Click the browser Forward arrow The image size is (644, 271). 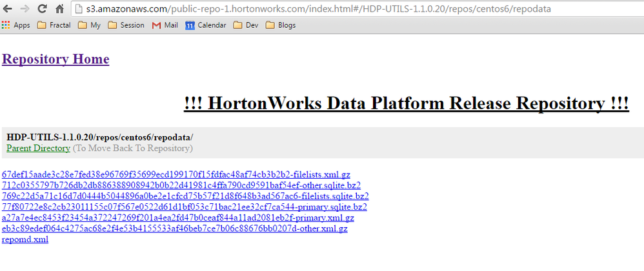[25, 8]
